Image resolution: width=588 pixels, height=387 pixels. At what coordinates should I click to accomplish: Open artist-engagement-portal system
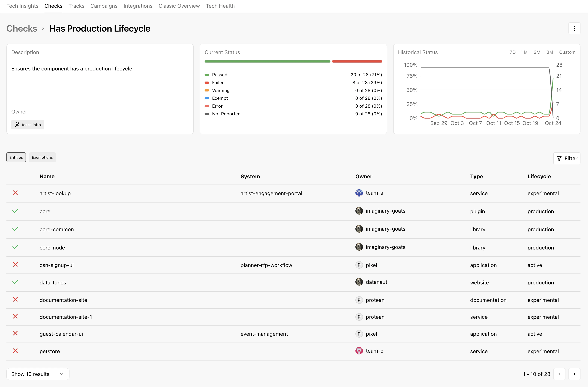click(x=271, y=193)
